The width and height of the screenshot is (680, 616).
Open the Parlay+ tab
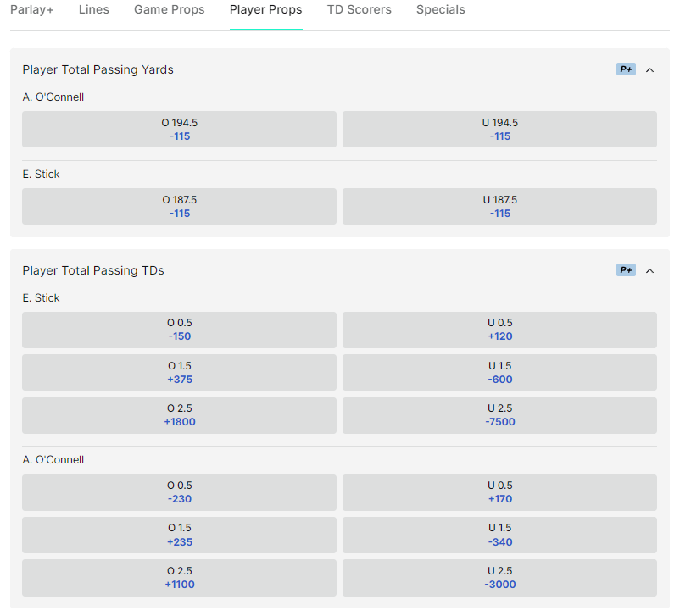(31, 9)
